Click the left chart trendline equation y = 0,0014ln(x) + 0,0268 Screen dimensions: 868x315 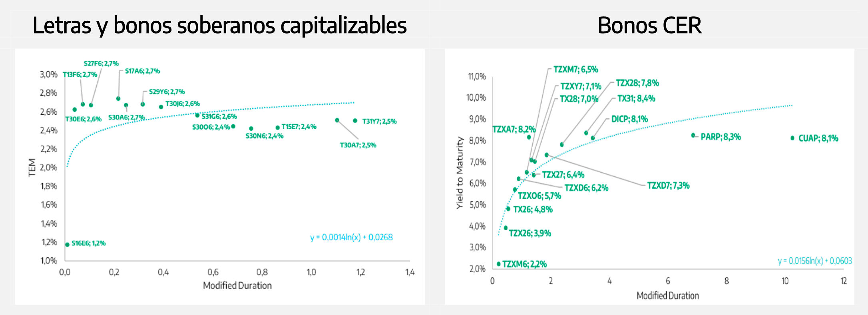click(351, 237)
